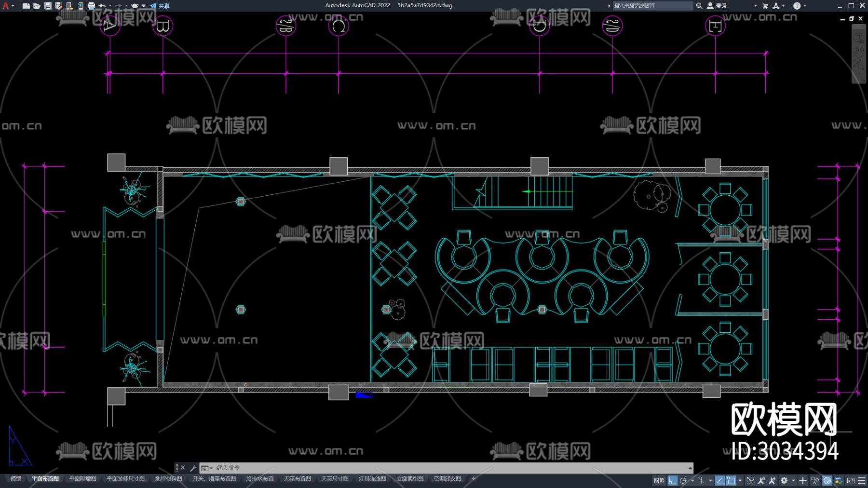The width and height of the screenshot is (868, 488).
Task: Open the Autodesk App Store cart
Action: point(765,6)
